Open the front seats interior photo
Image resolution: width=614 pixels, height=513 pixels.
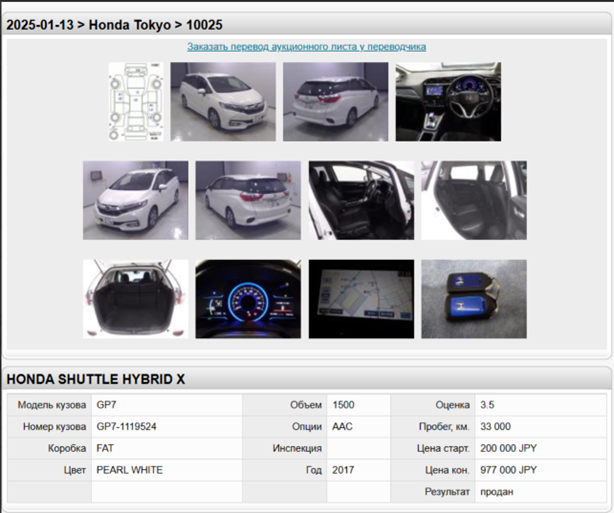(x=361, y=200)
